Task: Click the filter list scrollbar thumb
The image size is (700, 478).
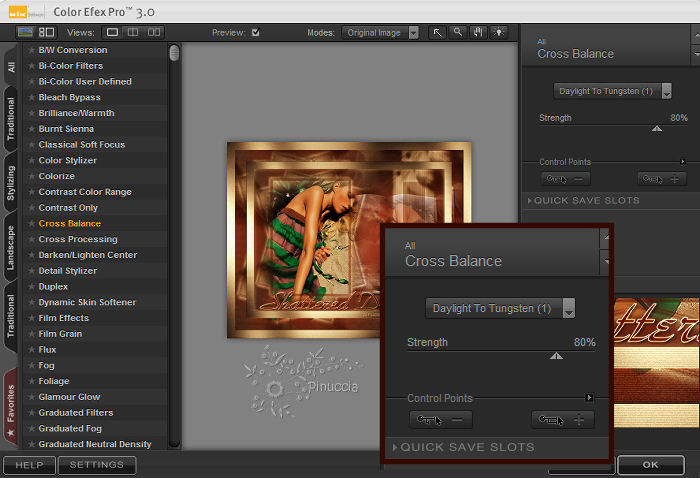Action: [x=175, y=53]
